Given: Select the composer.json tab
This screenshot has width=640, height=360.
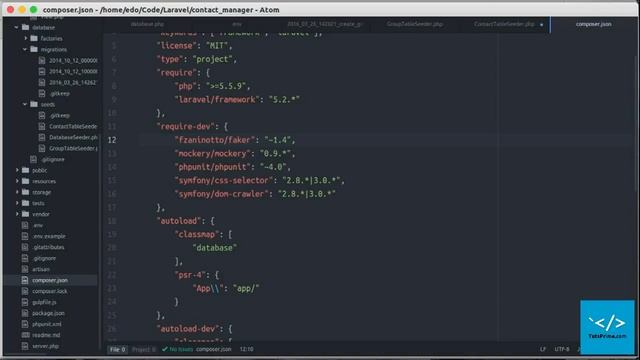Looking at the screenshot, I should click(x=593, y=24).
